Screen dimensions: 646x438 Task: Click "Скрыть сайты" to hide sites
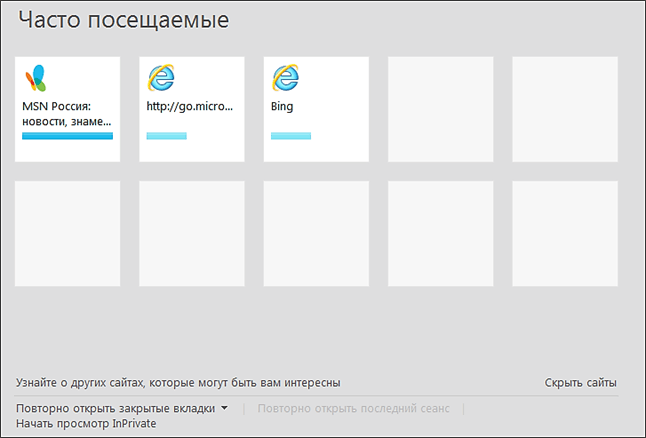pyautogui.click(x=580, y=382)
